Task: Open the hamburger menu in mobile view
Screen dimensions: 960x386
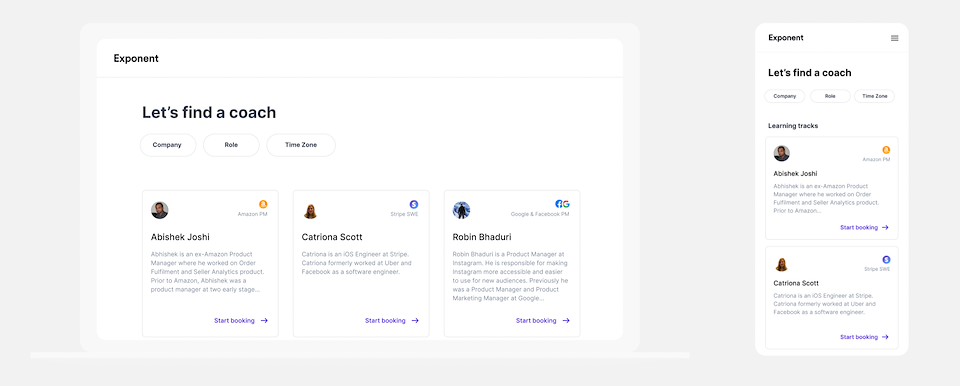Action: (x=894, y=38)
